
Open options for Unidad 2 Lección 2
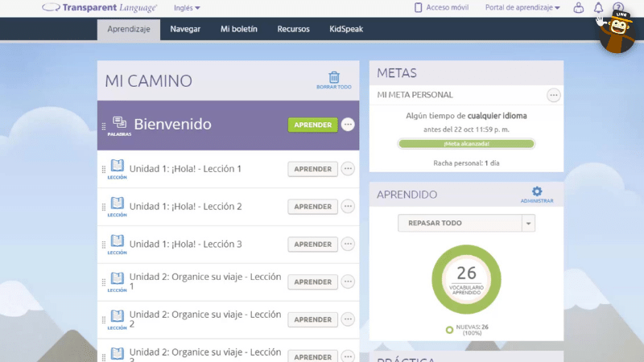(x=348, y=319)
